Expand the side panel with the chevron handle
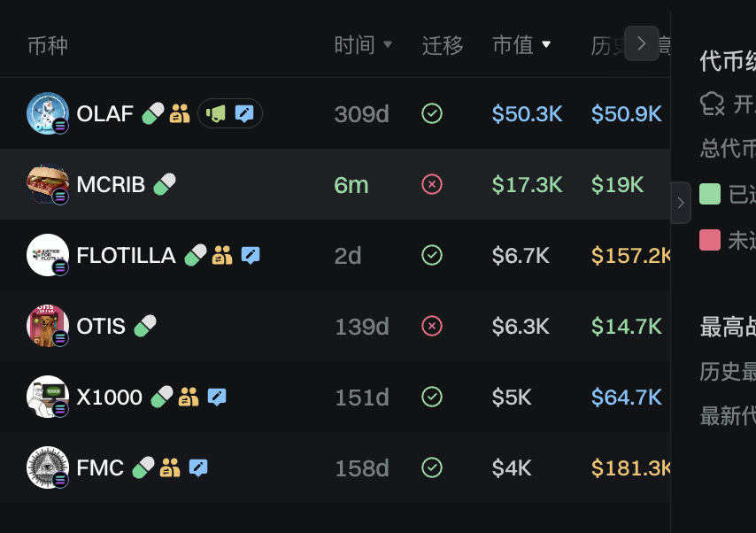Image resolution: width=756 pixels, height=533 pixels. 680,203
